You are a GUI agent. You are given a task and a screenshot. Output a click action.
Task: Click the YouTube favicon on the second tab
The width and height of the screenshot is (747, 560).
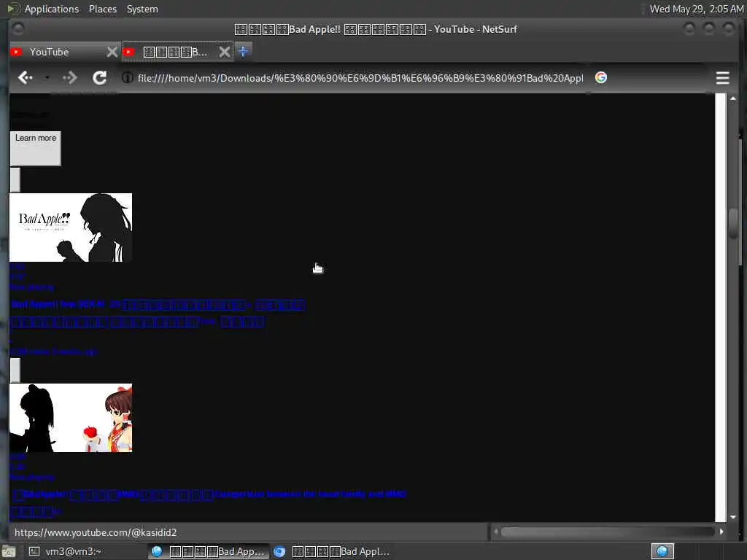(128, 52)
